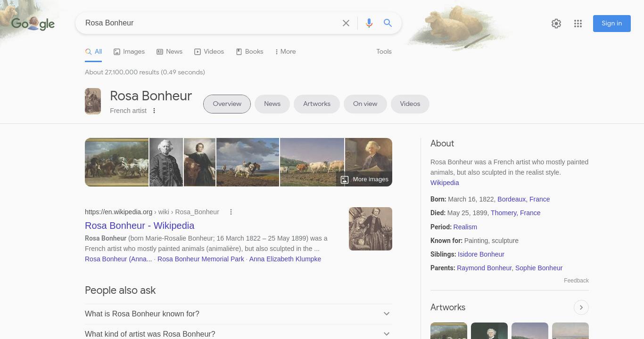Select the All search tab

(93, 52)
